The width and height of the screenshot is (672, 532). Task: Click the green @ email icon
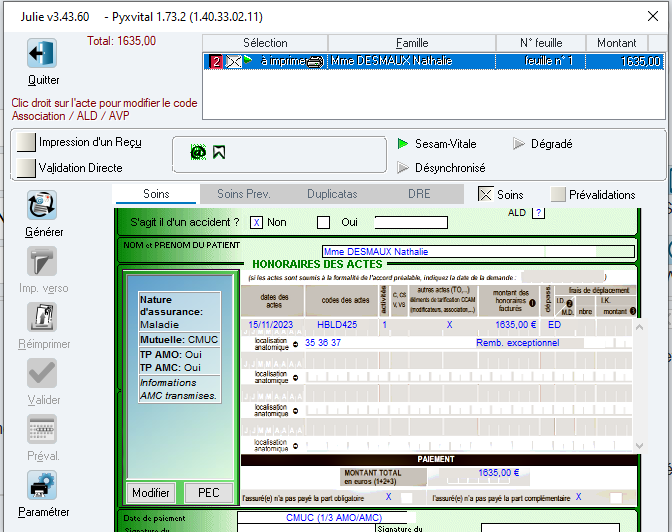point(198,152)
